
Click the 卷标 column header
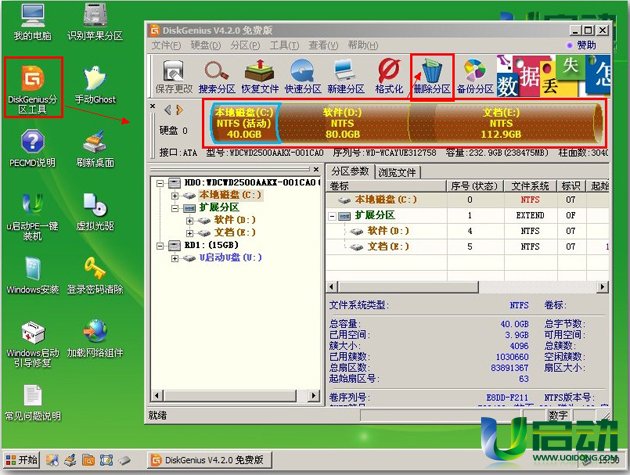[387, 186]
